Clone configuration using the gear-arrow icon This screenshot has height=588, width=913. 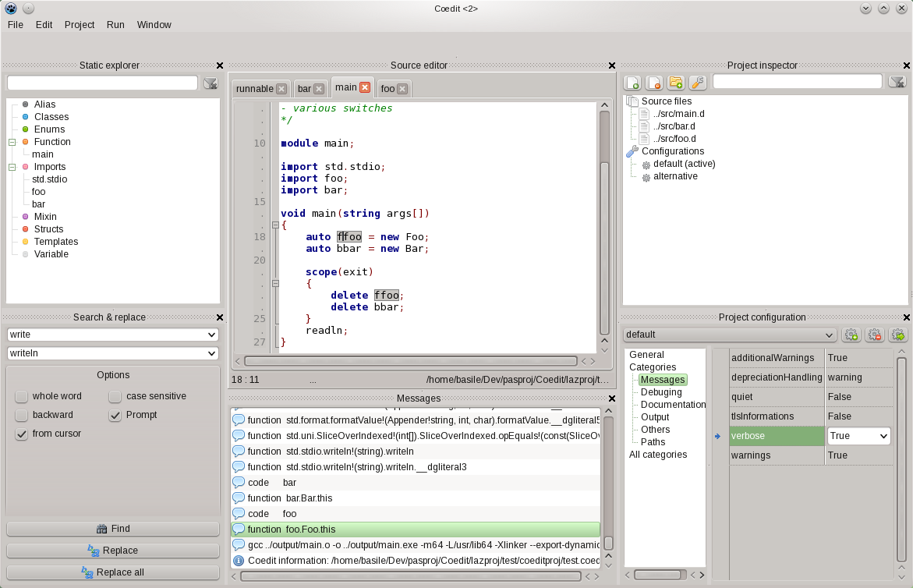pos(898,334)
